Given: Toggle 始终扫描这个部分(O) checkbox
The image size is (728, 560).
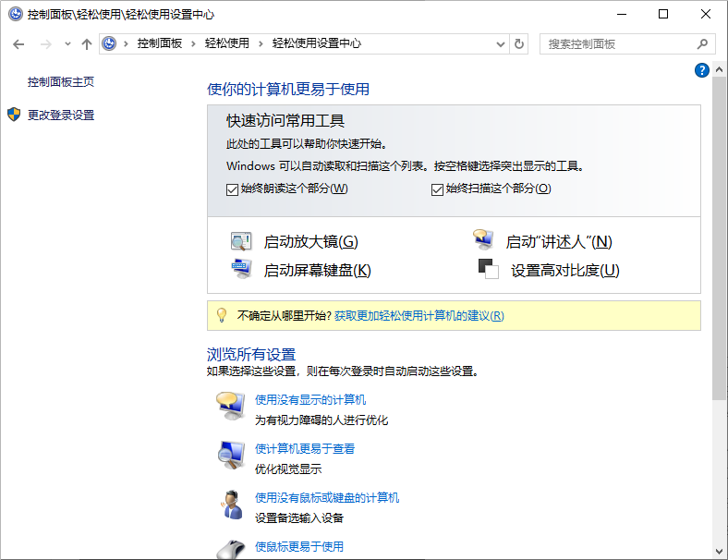Looking at the screenshot, I should (x=437, y=189).
